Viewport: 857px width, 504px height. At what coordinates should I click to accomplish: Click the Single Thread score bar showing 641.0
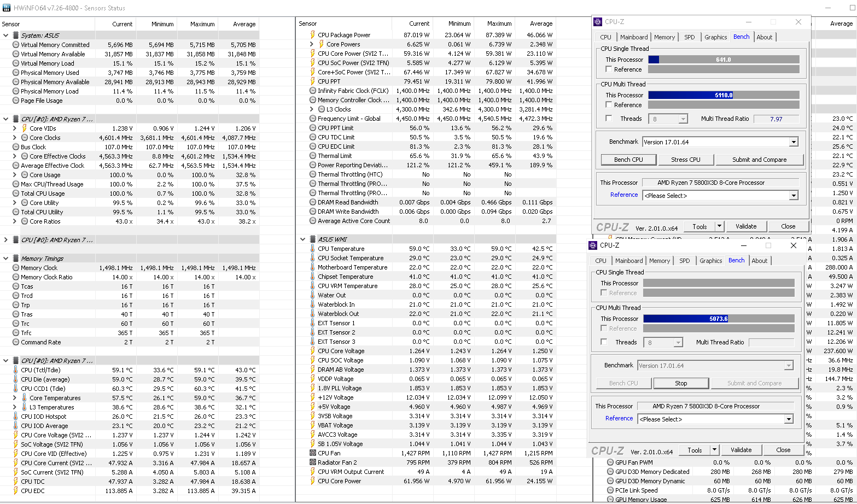point(724,60)
